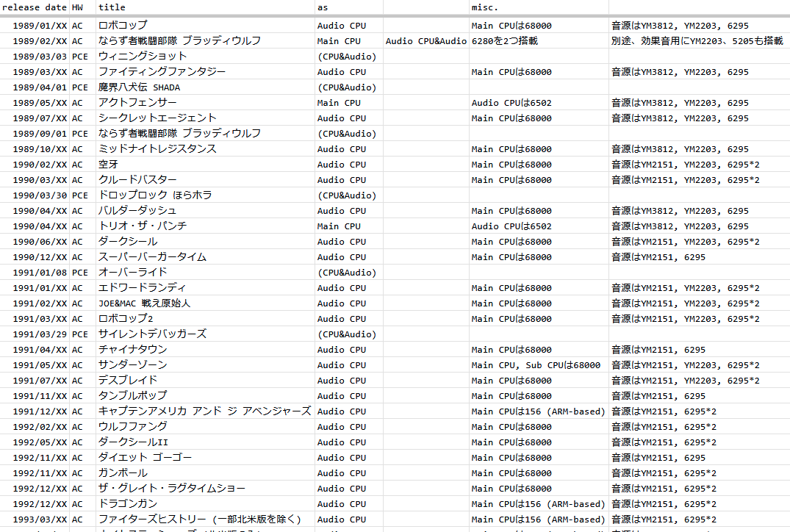Click 'Audio CPUは6502' in アクトフェンサー row
The width and height of the screenshot is (790, 532).
511,103
